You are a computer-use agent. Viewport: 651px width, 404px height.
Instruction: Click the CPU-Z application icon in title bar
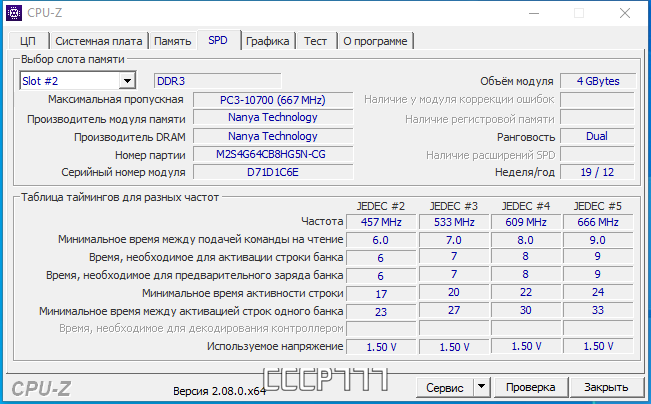pyautogui.click(x=14, y=13)
